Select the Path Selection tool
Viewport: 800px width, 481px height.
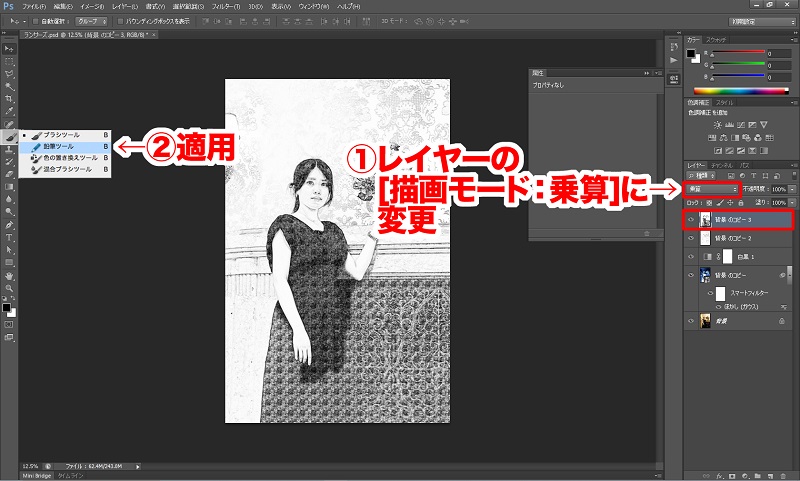(x=9, y=250)
